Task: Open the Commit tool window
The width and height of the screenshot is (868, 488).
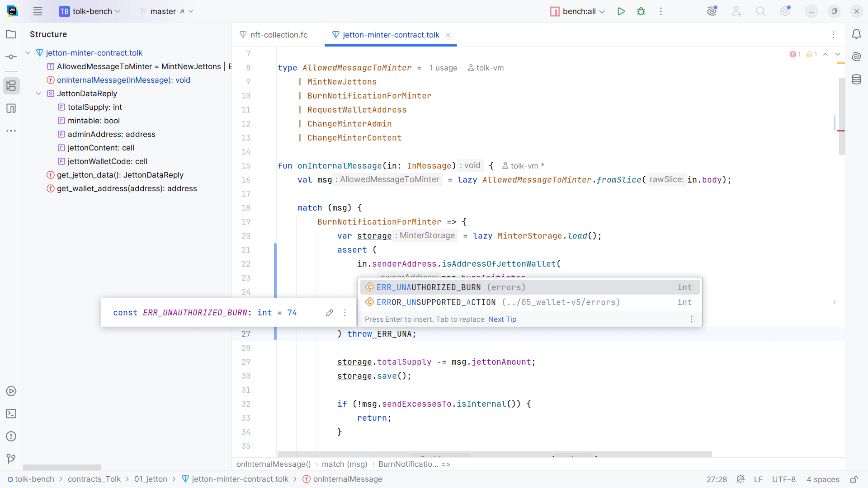Action: (11, 57)
